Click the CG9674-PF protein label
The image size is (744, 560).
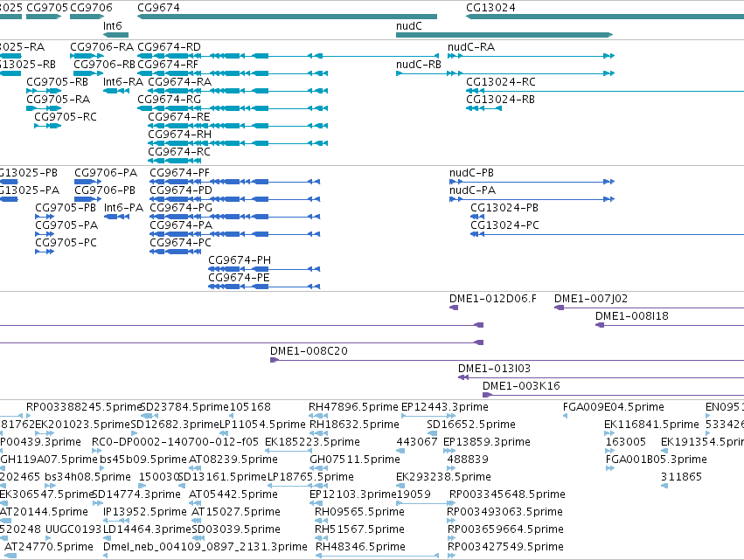180,173
